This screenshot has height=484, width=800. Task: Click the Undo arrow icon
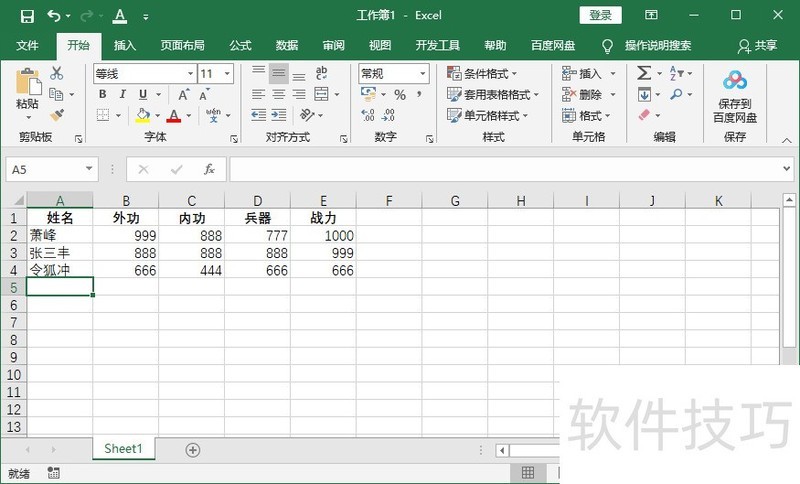click(x=54, y=16)
